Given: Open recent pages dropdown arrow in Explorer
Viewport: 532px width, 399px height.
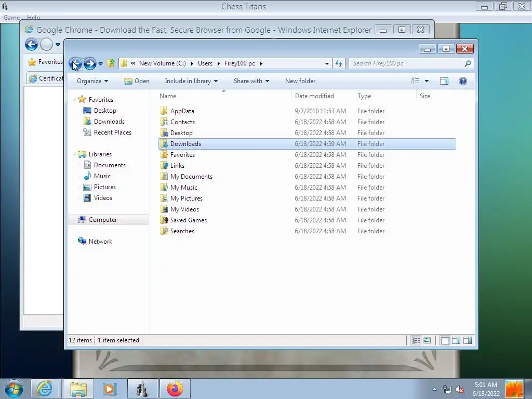Looking at the screenshot, I should point(100,64).
